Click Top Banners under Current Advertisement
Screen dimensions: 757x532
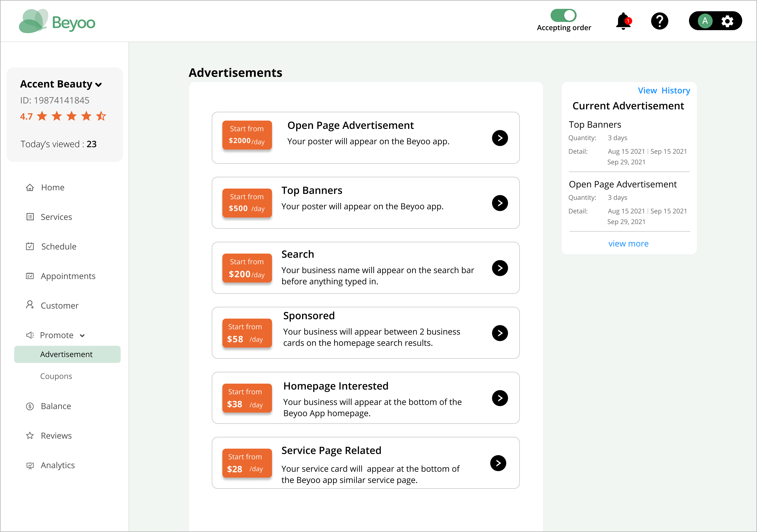(x=595, y=125)
